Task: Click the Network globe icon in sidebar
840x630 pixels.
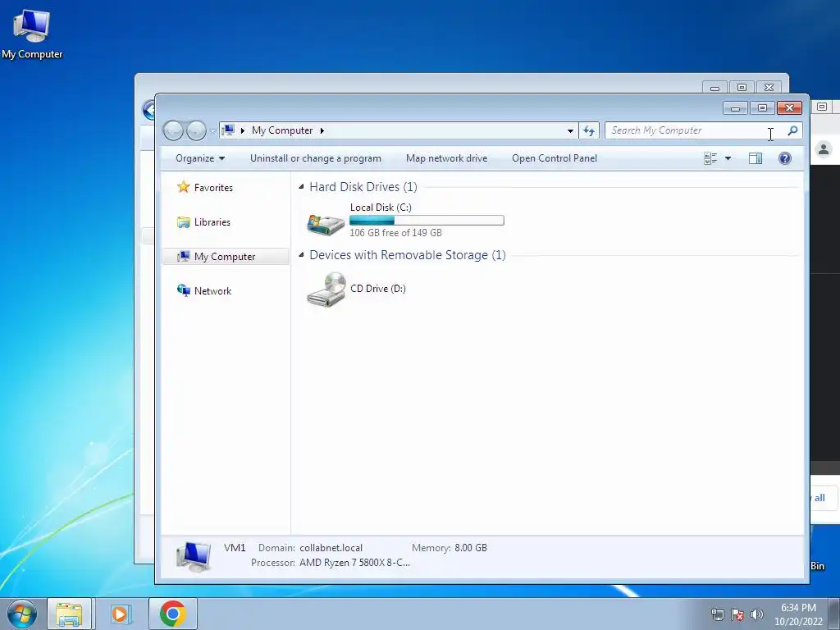Action: tap(183, 290)
